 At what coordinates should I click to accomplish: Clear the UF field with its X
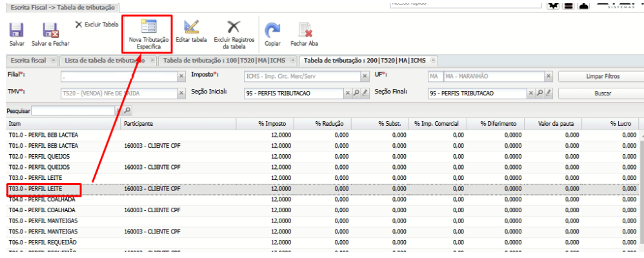tap(548, 76)
